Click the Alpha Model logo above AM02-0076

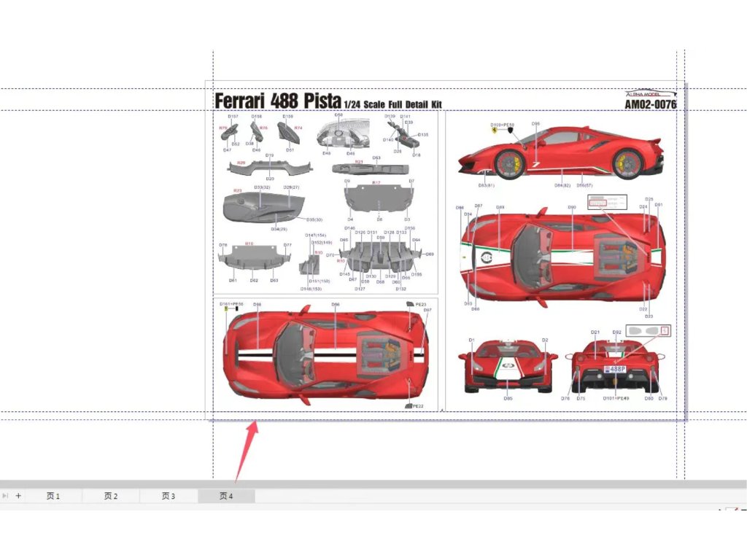(650, 93)
